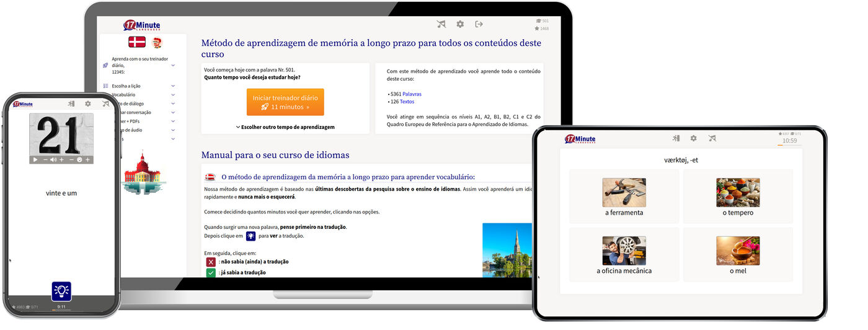Click the 17 Minute Languages logo on the tablet
This screenshot has width=868, height=330.
coord(580,139)
